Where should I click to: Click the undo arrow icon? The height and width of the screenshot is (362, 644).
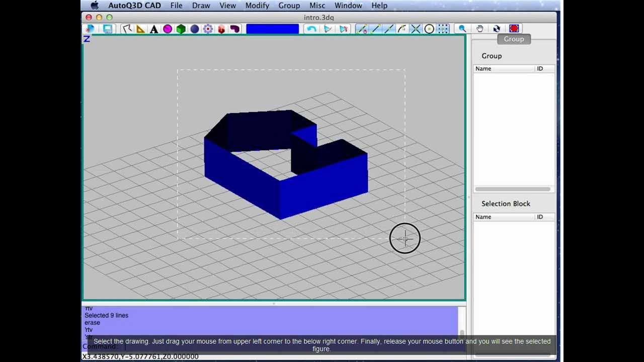(x=311, y=29)
